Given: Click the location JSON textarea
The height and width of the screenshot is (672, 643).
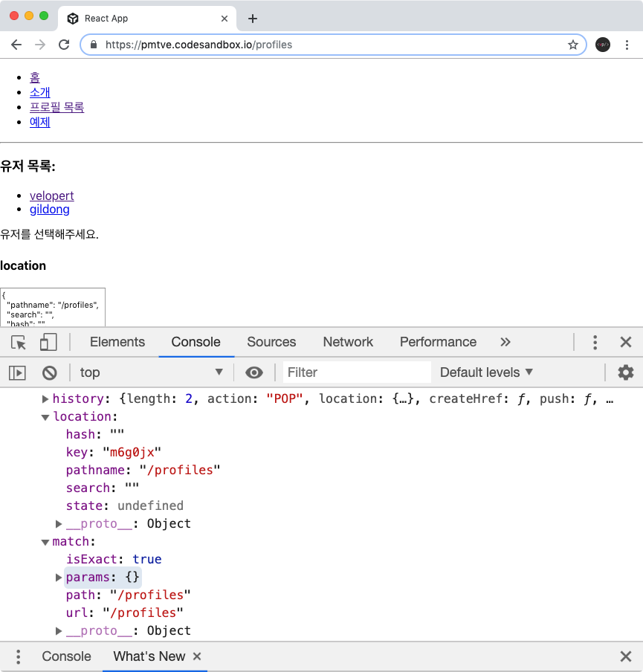Looking at the screenshot, I should pos(53,307).
